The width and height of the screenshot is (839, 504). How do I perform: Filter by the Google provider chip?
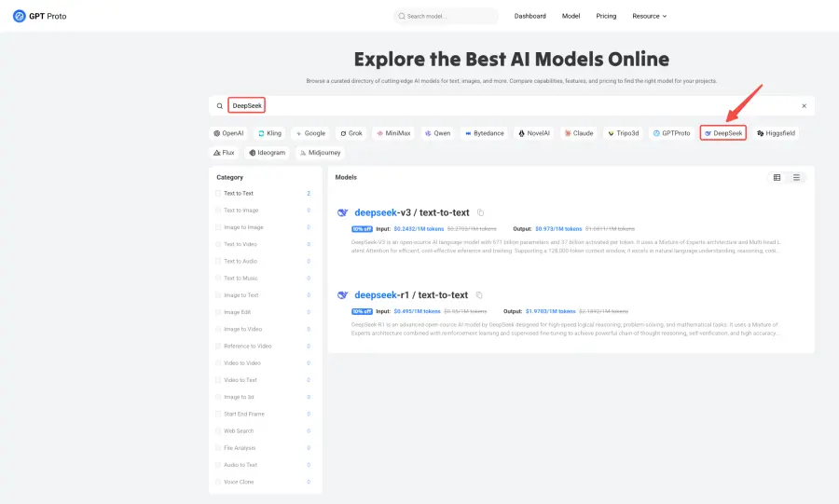coord(310,133)
